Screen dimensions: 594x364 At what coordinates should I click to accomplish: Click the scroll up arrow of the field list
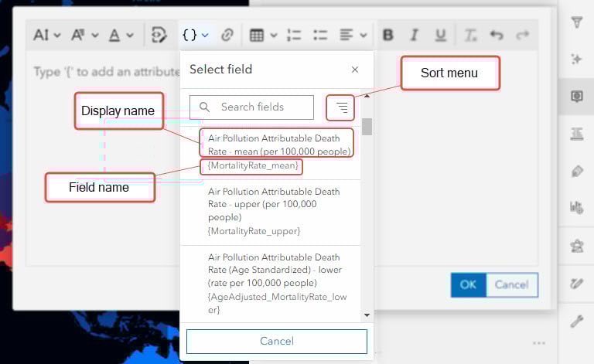coord(367,96)
